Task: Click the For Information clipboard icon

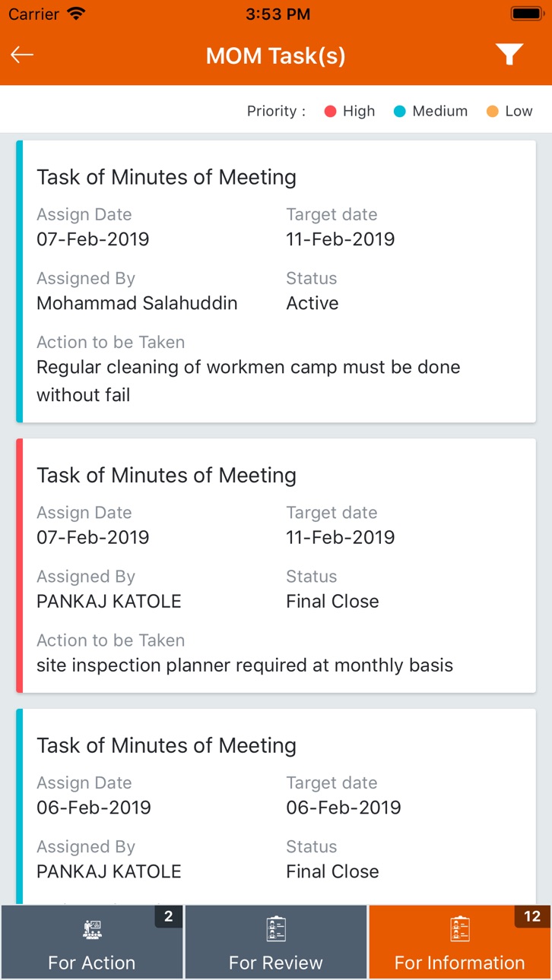Action: [x=459, y=928]
